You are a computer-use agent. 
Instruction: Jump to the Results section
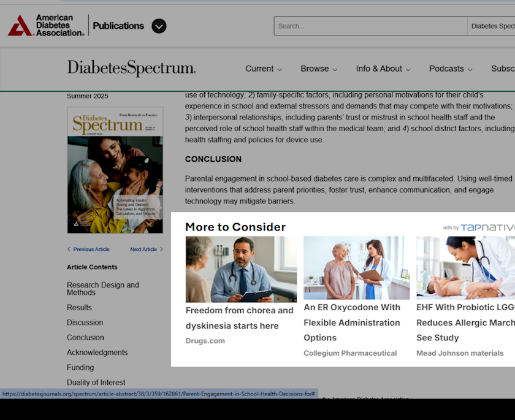(x=79, y=308)
